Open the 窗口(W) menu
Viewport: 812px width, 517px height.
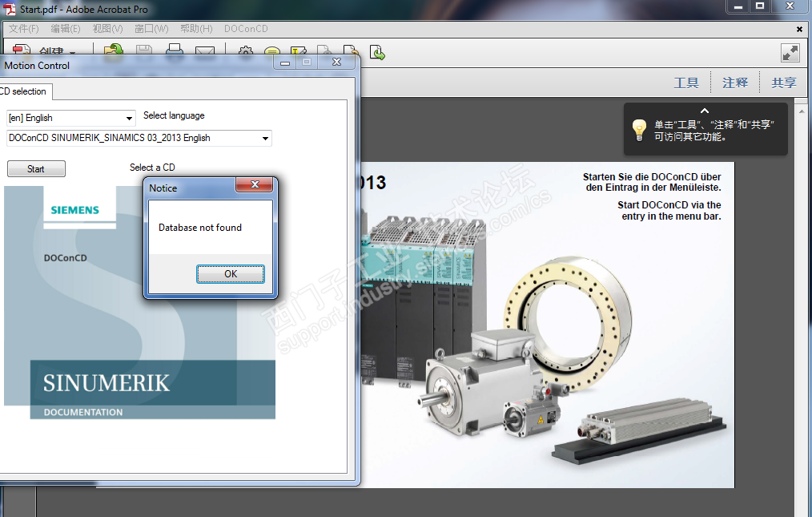(x=151, y=29)
